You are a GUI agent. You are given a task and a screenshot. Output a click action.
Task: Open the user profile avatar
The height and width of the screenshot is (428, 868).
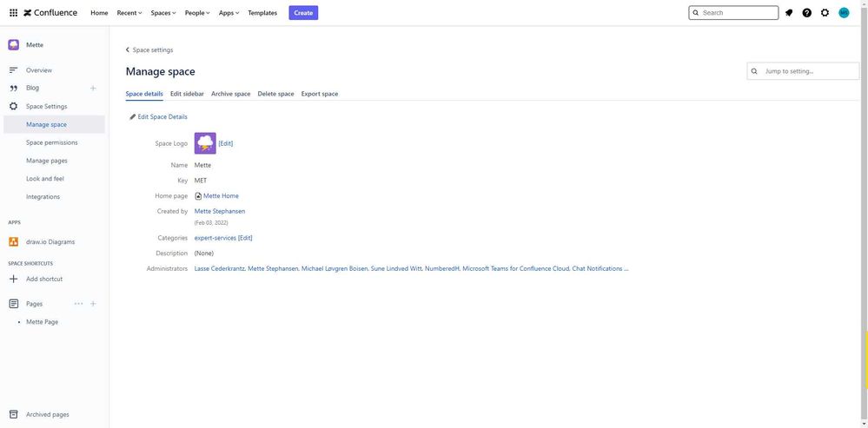tap(844, 13)
